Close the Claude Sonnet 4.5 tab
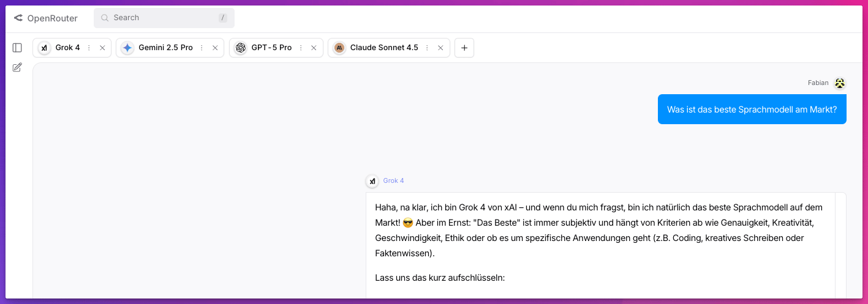 tap(440, 48)
